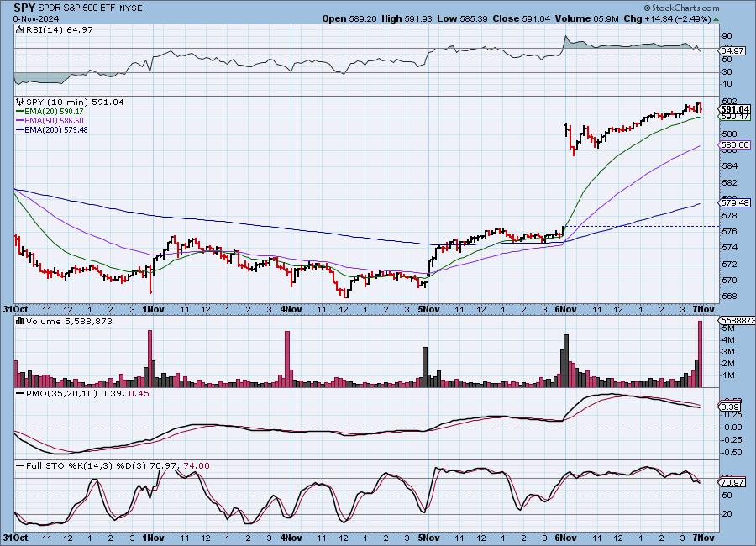Viewport: 756px width, 546px height.
Task: Click the 64.97 RSI value tag
Action: [x=732, y=50]
